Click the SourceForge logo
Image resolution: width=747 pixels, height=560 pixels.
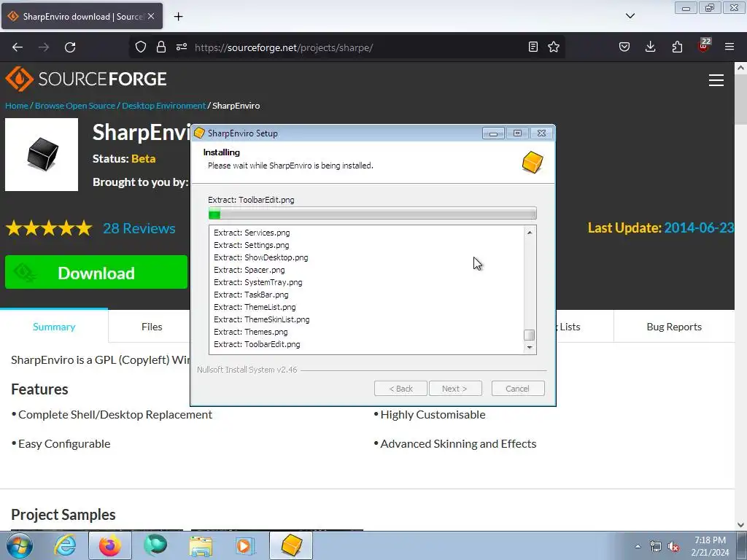86,79
